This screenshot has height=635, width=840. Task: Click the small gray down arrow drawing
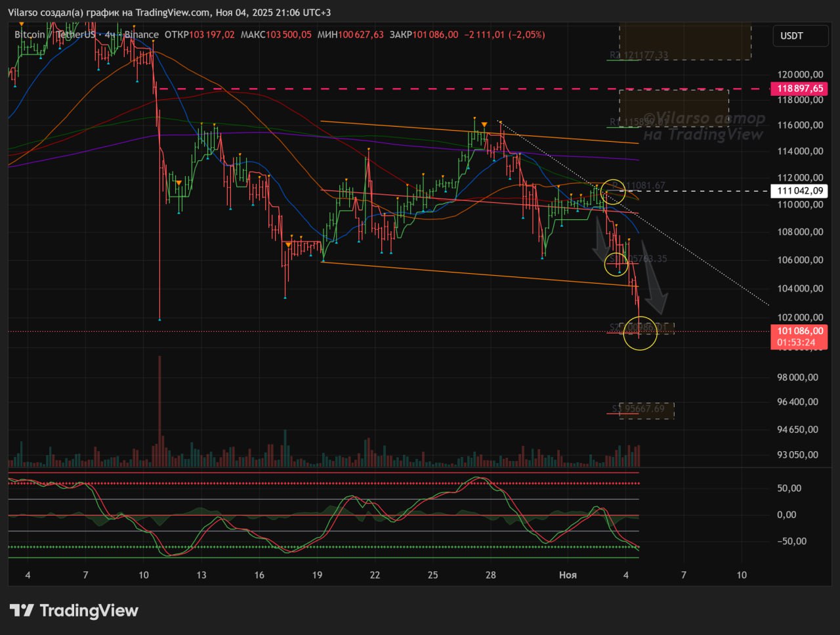600,240
